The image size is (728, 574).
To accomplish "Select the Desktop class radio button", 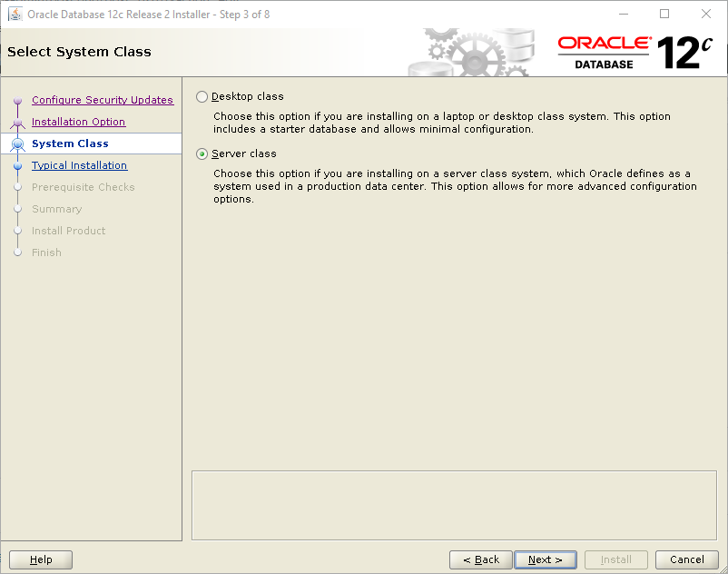I will tap(202, 96).
